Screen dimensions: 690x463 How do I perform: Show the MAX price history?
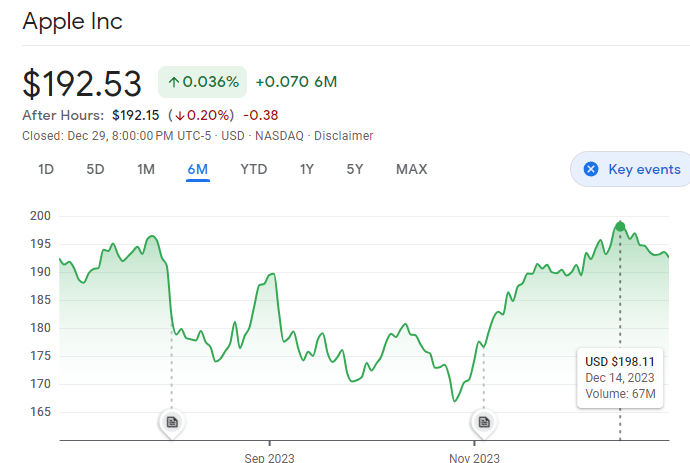[411, 169]
